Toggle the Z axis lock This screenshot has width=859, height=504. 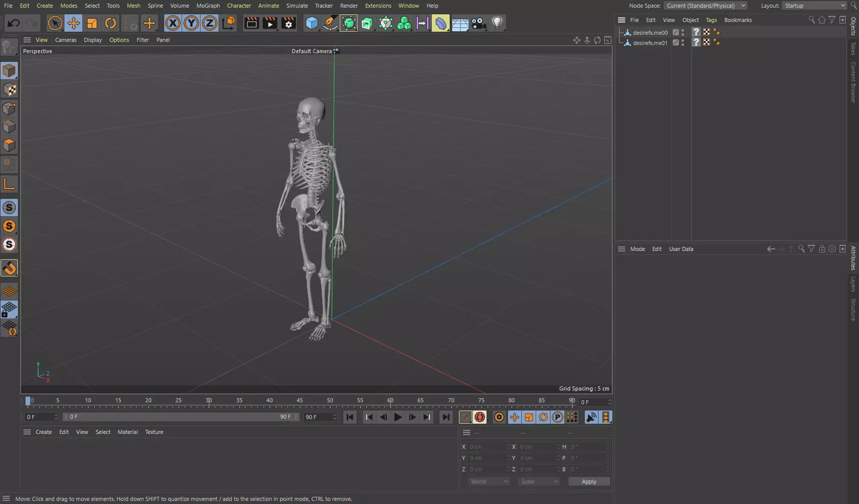[210, 23]
